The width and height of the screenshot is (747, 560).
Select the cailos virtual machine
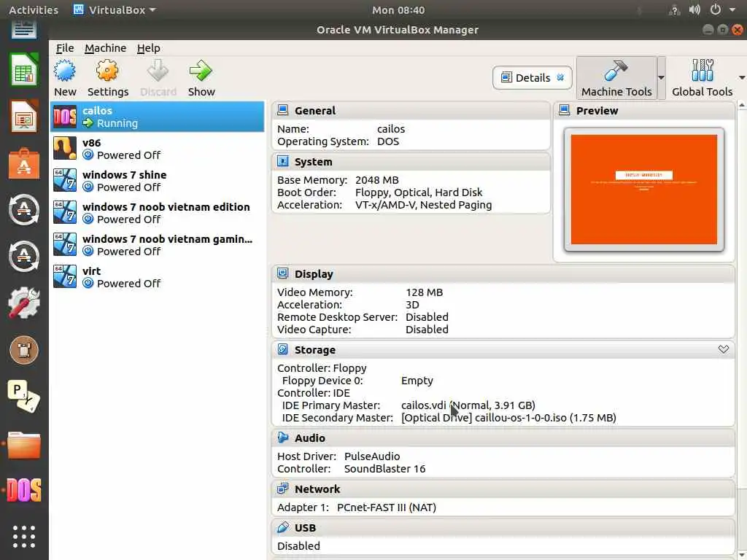point(158,117)
